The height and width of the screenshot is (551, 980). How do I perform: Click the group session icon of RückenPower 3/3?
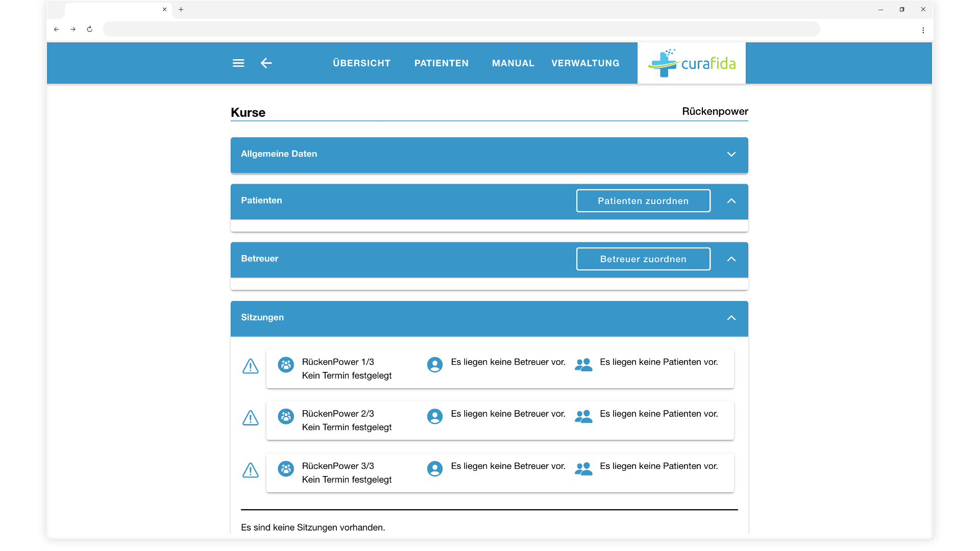pyautogui.click(x=286, y=468)
